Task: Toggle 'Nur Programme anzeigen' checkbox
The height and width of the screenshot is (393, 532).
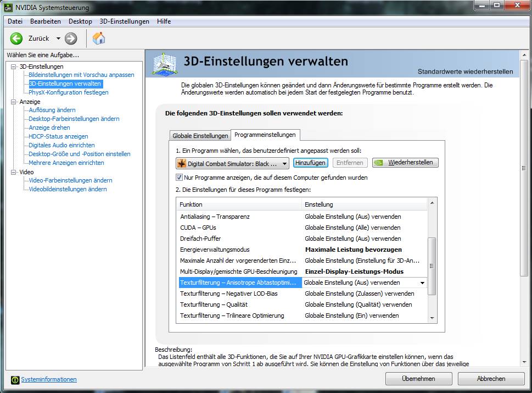Action: click(x=179, y=178)
